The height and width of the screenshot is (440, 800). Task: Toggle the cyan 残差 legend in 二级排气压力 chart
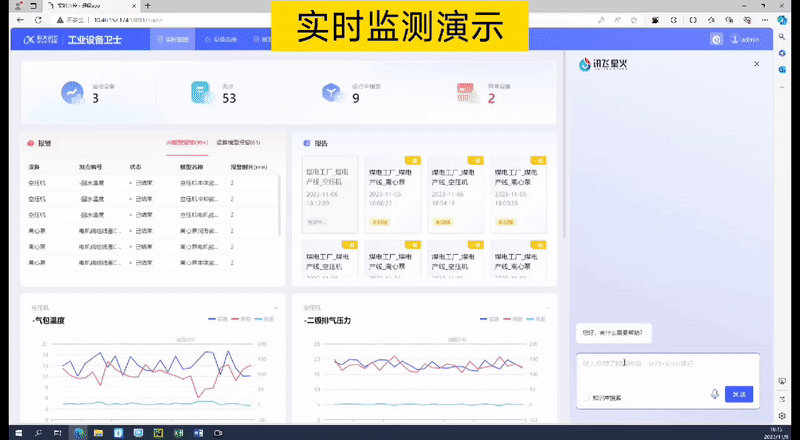point(536,319)
